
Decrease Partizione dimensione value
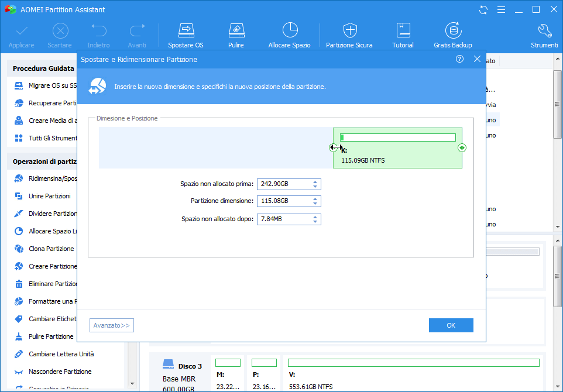coord(315,204)
